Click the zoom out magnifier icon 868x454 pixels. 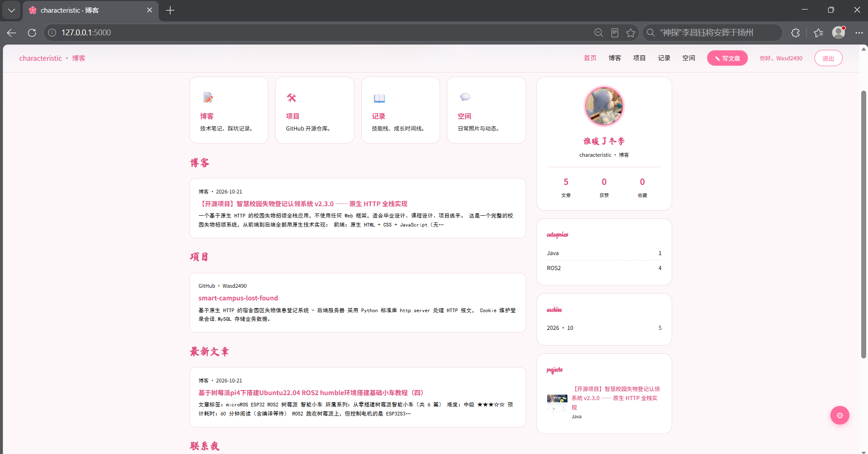598,33
